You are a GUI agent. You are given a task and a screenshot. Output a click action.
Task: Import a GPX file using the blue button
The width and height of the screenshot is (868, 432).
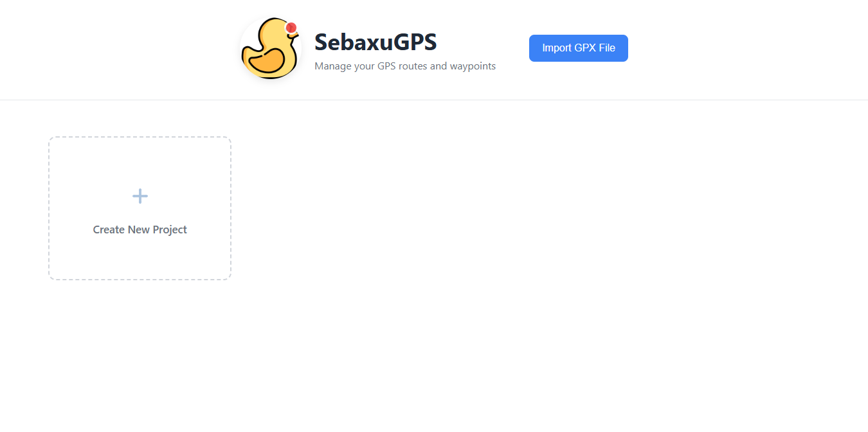(579, 48)
